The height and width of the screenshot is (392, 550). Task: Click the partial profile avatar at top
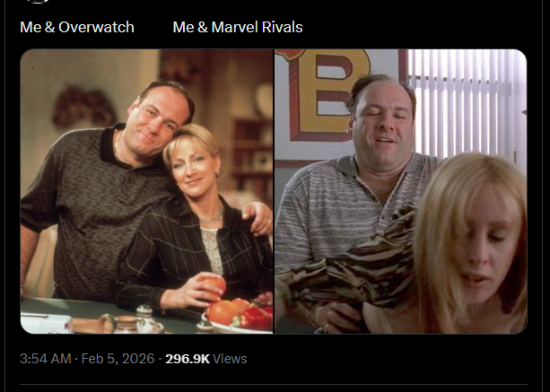point(38,1)
